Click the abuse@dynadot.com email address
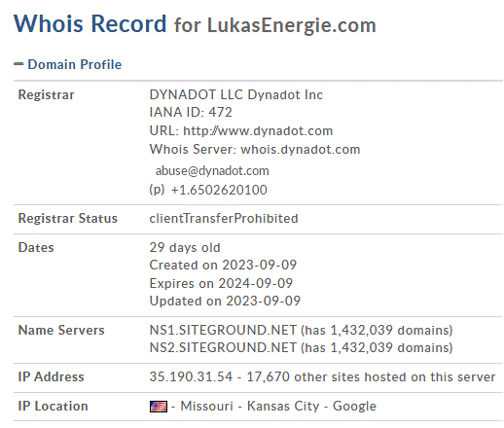 212,170
